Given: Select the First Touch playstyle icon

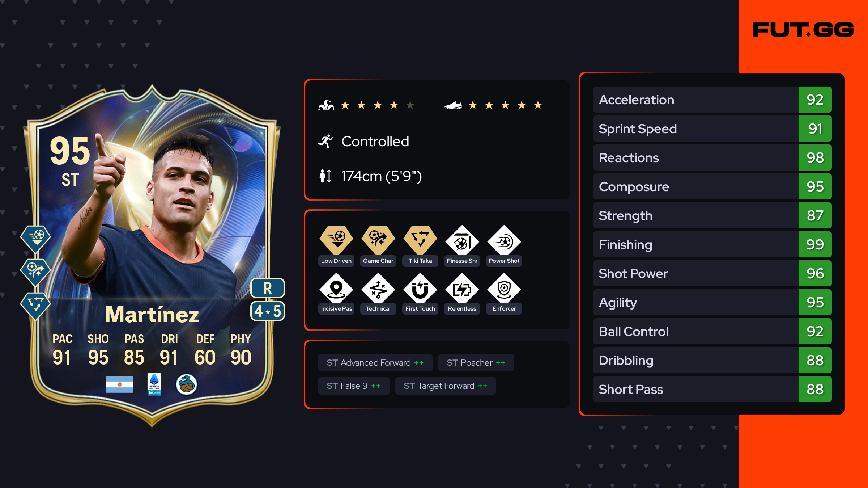Looking at the screenshot, I should (420, 289).
